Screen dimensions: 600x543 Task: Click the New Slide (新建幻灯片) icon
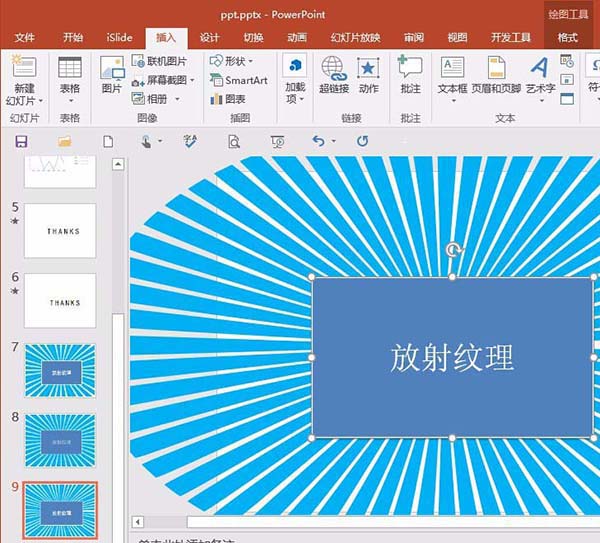pyautogui.click(x=24, y=67)
